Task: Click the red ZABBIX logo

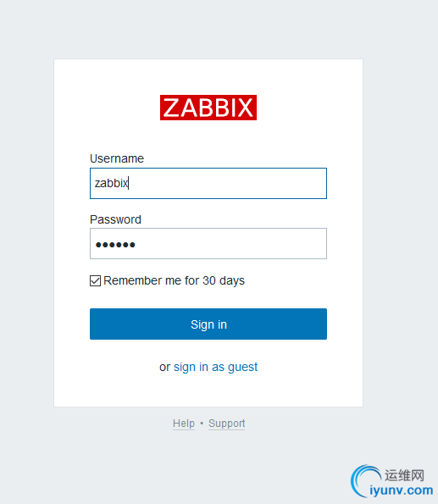Action: pyautogui.click(x=208, y=108)
